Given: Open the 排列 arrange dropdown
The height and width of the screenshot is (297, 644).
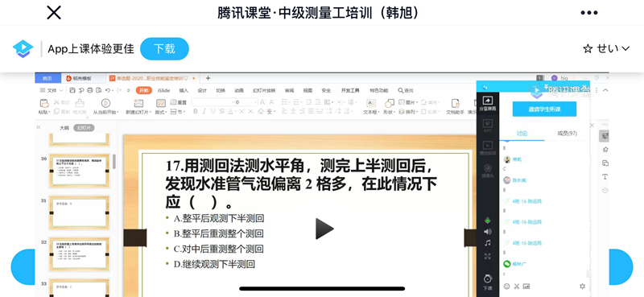Looking at the screenshot, I should (407, 112).
